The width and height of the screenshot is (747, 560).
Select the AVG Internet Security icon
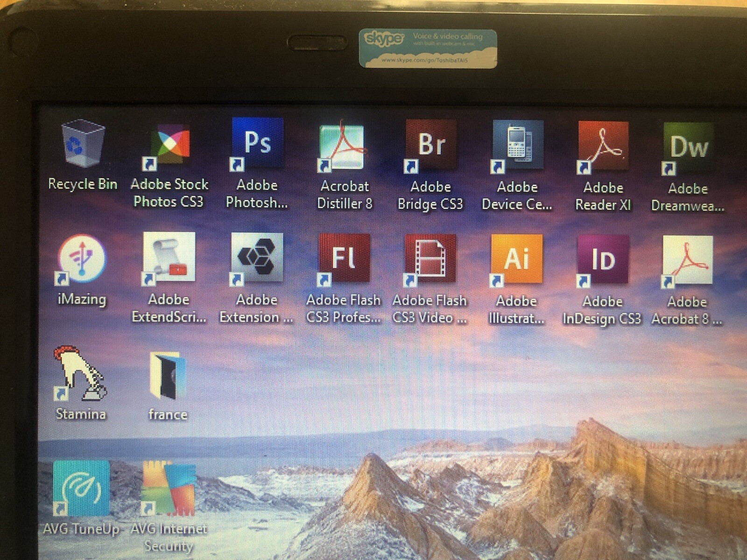coord(168,489)
